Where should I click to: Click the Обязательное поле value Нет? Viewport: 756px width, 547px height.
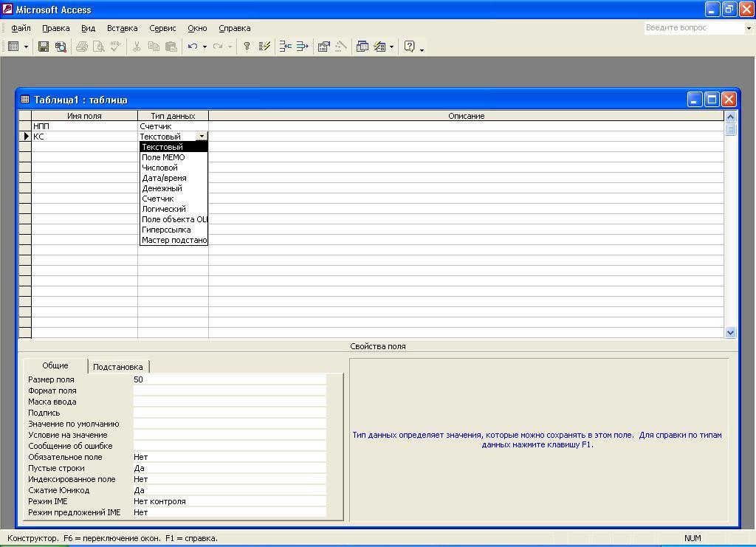pos(230,458)
